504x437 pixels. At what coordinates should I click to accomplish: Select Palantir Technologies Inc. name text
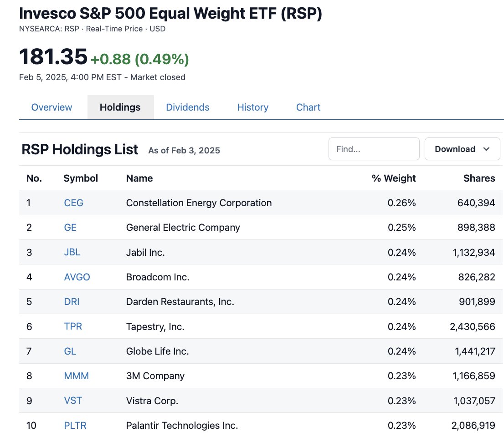click(x=182, y=426)
